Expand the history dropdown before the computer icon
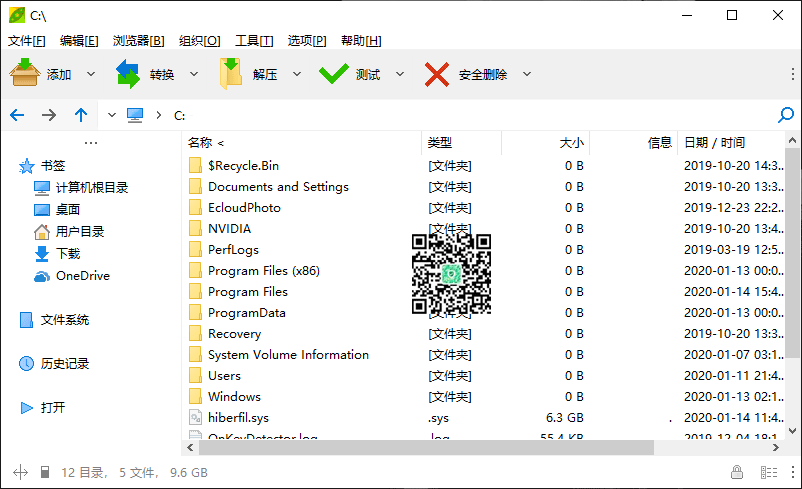This screenshot has height=489, width=802. [111, 115]
